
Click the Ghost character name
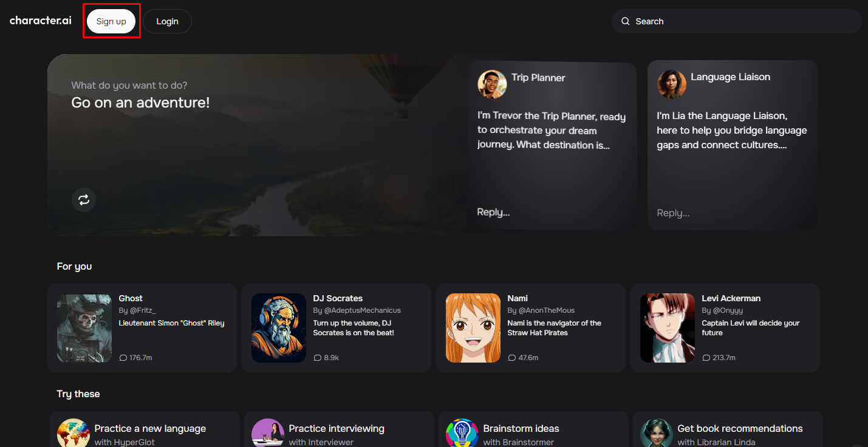point(131,298)
